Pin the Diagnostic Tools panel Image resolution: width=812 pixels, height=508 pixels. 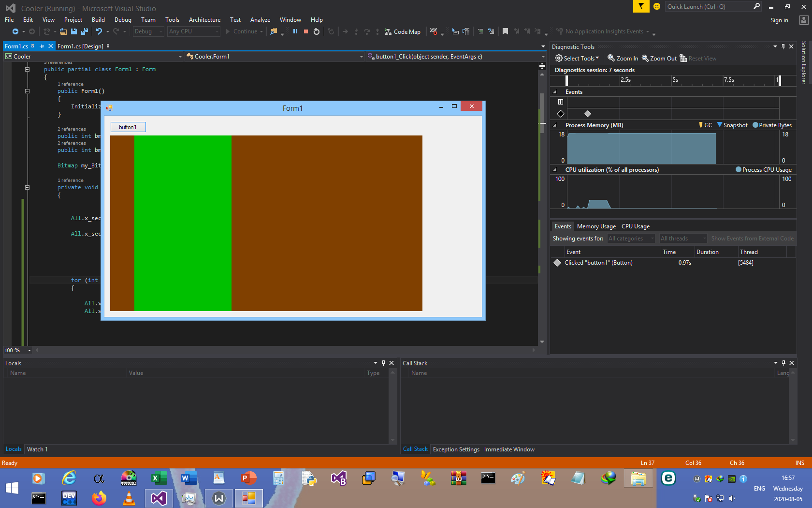click(783, 46)
